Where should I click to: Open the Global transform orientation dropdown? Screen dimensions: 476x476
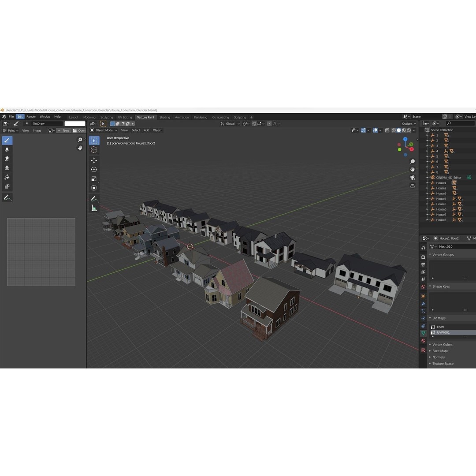click(230, 123)
